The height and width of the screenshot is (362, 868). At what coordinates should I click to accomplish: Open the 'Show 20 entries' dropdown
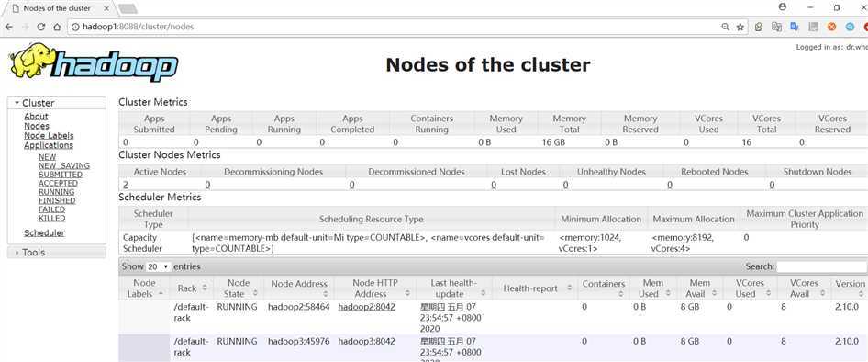pos(159,266)
